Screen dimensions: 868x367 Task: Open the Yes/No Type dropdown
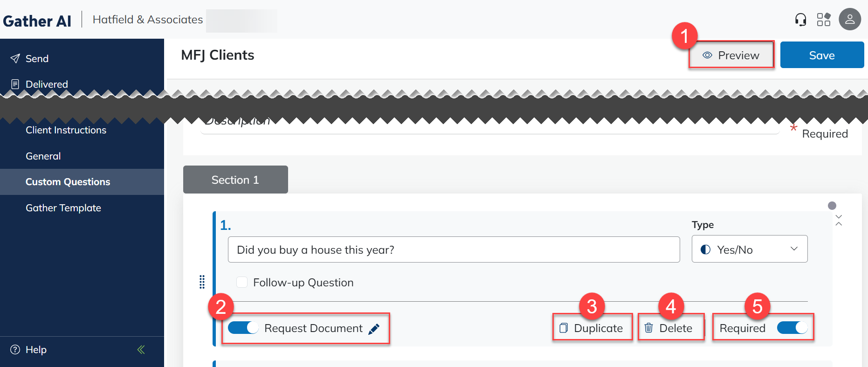(749, 249)
